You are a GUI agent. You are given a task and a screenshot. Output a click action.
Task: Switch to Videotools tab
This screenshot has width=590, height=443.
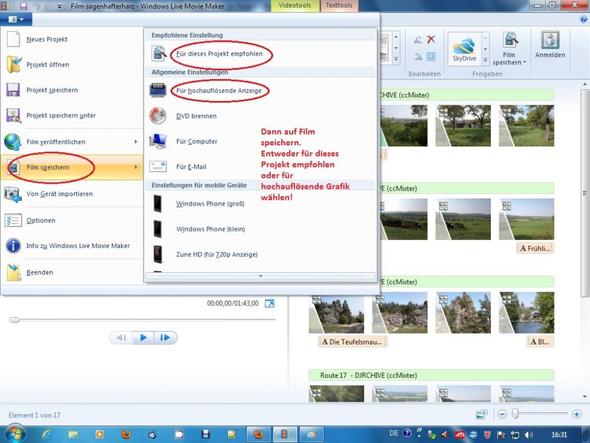pyautogui.click(x=295, y=5)
